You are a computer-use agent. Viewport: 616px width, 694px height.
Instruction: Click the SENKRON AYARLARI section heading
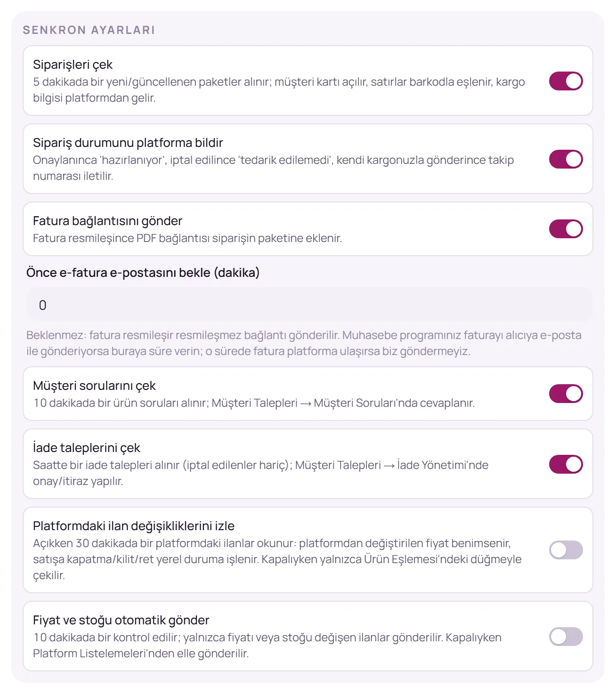coord(89,30)
